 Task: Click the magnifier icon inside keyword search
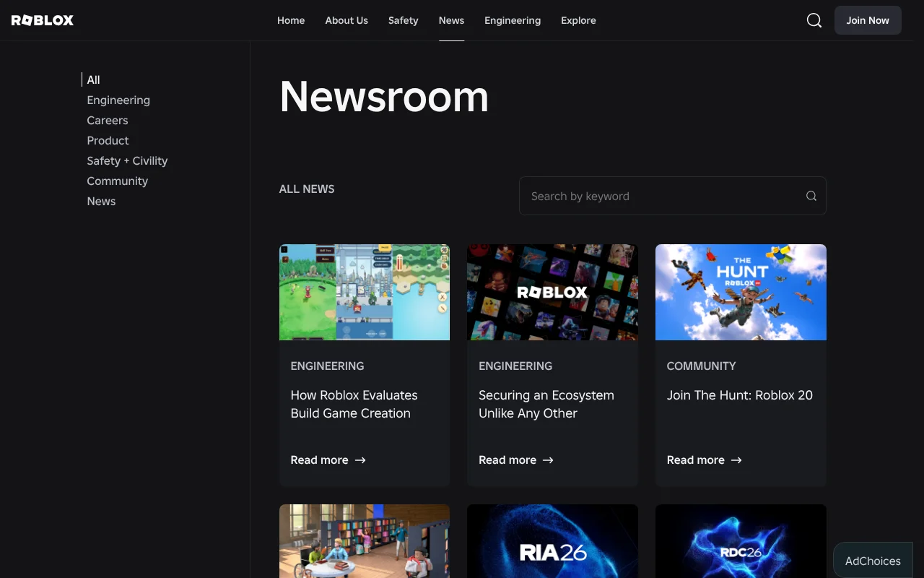point(811,196)
